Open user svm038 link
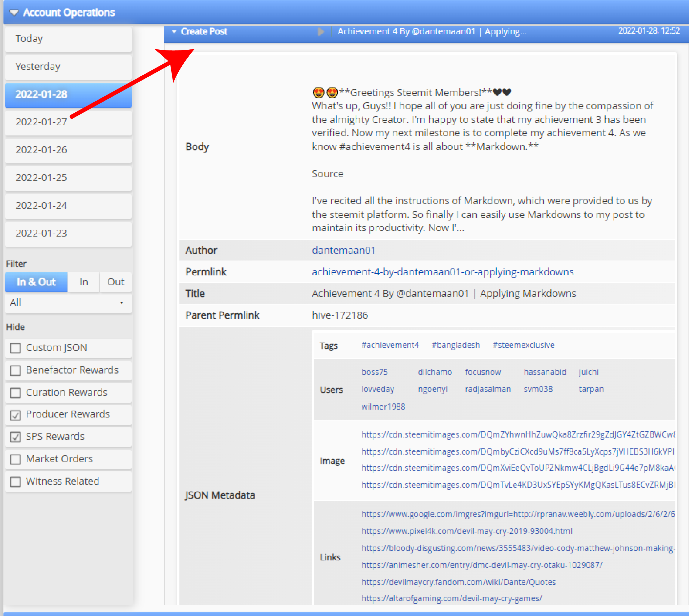The image size is (689, 616). 538,389
